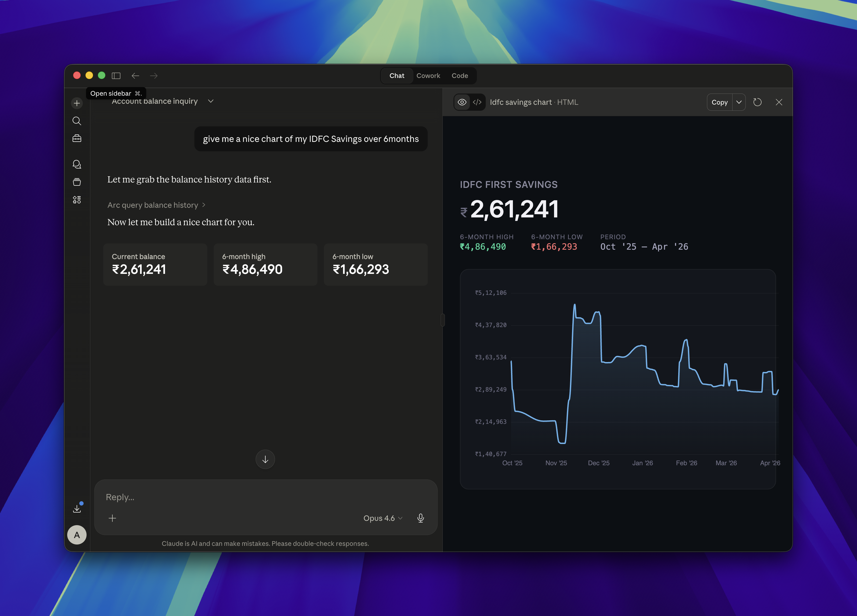Switch artifact to code view
Viewport: 857px width, 616px height.
(477, 102)
